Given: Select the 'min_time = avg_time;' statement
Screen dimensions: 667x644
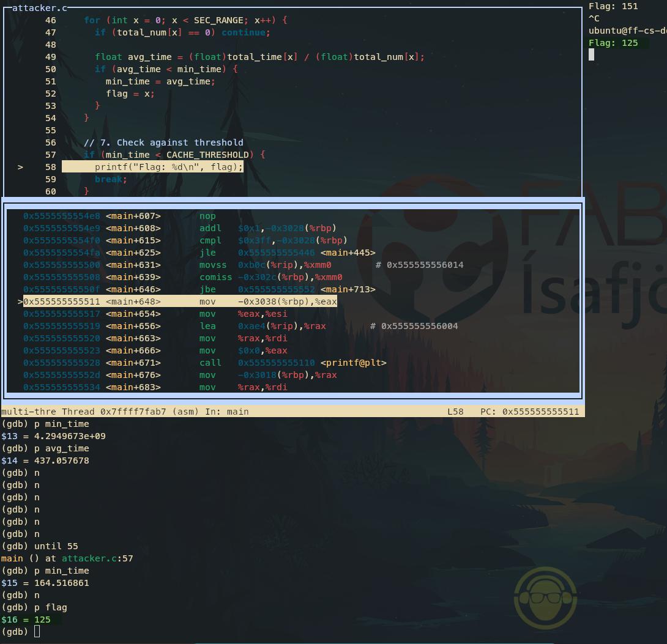Looking at the screenshot, I should (x=160, y=81).
